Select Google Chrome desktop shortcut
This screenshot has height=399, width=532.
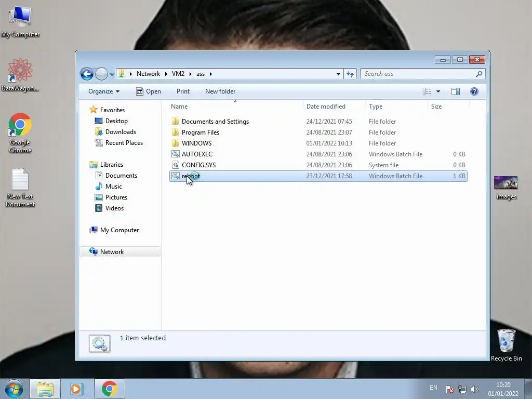[20, 133]
